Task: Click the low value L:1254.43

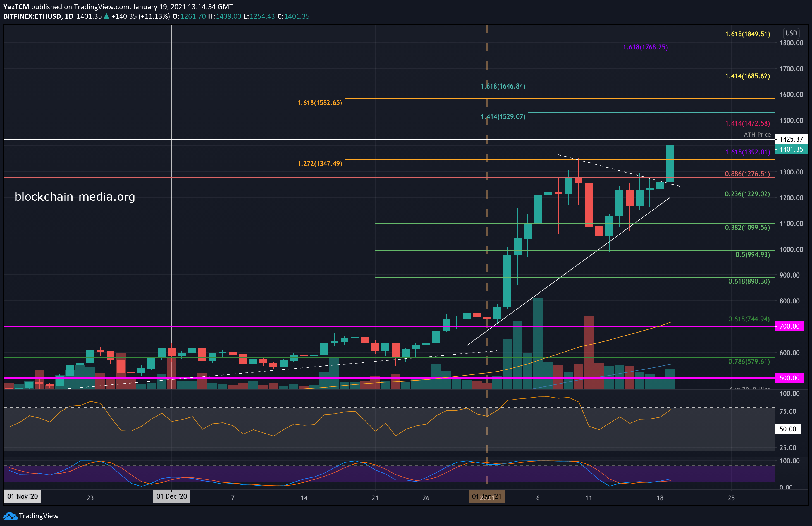Action: [259, 16]
